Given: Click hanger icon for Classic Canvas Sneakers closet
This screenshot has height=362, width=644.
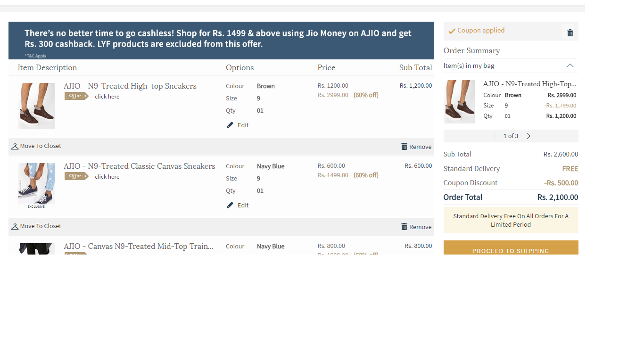Looking at the screenshot, I should (x=15, y=227).
